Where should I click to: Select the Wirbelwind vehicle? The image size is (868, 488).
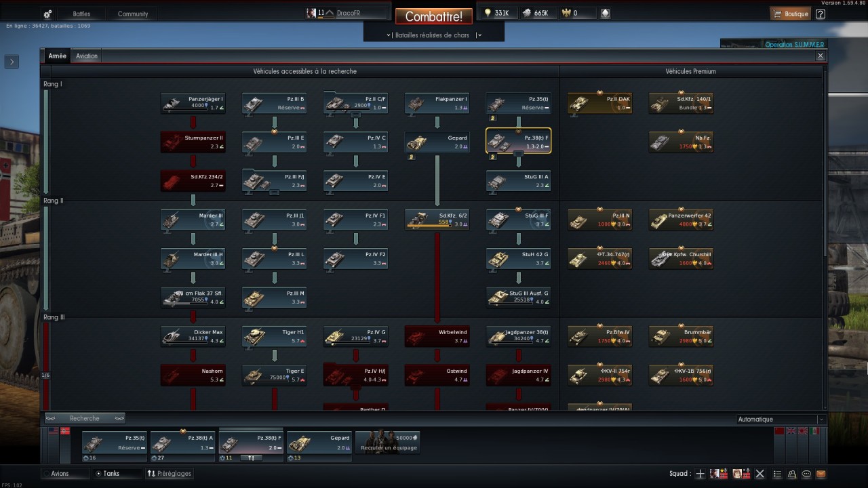(437, 336)
